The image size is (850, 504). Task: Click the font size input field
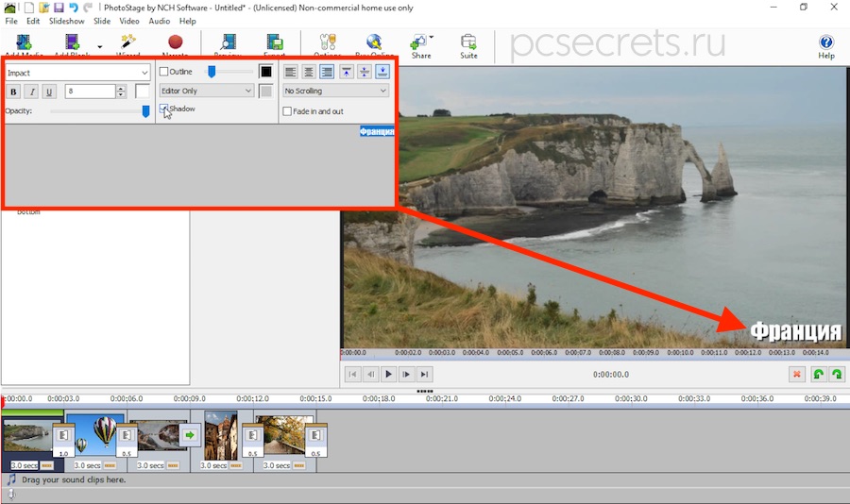(90, 91)
